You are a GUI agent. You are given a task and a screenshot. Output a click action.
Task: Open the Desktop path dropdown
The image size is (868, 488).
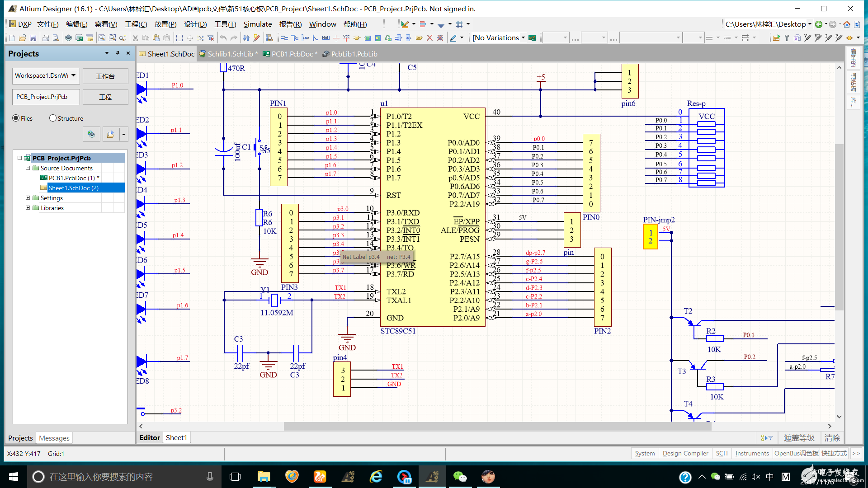click(810, 24)
